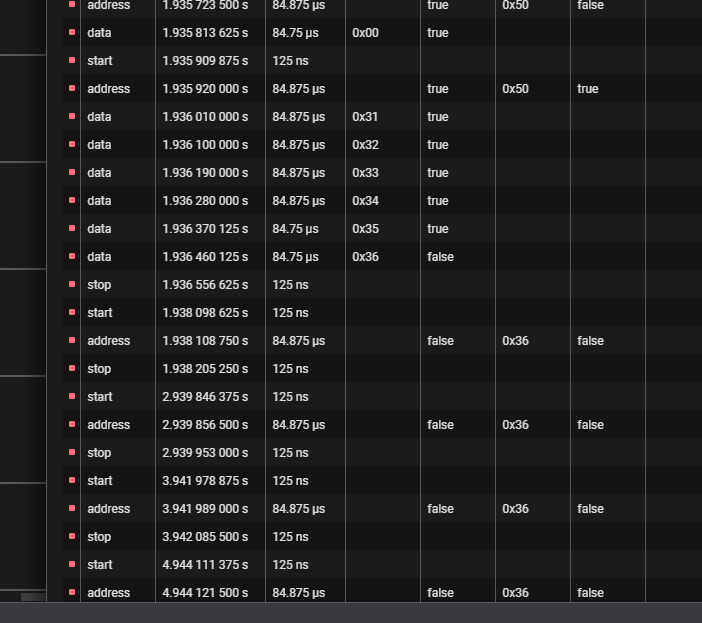The image size is (702, 623).
Task: Click red marker of start at 3.941 978 875 s
Action: (x=72, y=481)
